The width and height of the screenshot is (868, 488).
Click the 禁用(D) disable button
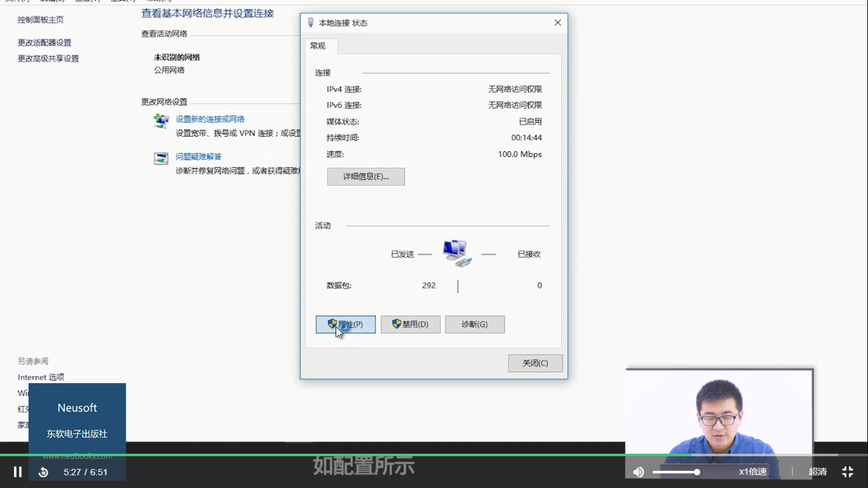click(410, 324)
